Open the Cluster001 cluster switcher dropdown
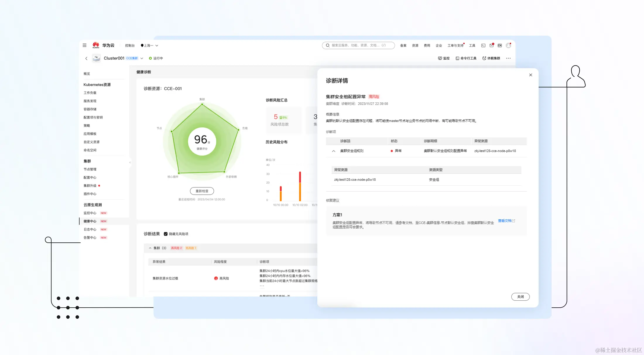Viewport: 644px width, 355px height. tap(142, 58)
